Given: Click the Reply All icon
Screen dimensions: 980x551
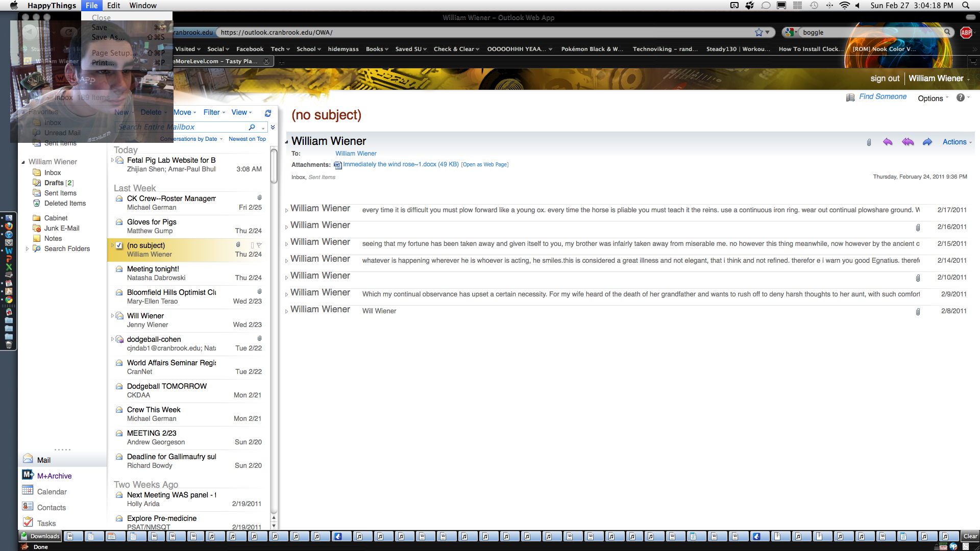Looking at the screenshot, I should coord(908,142).
